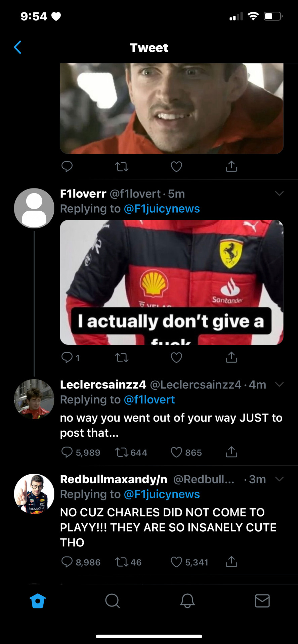Screen dimensions: 298x644
Task: View the Ferrari race suit image
Action: pos(171,282)
